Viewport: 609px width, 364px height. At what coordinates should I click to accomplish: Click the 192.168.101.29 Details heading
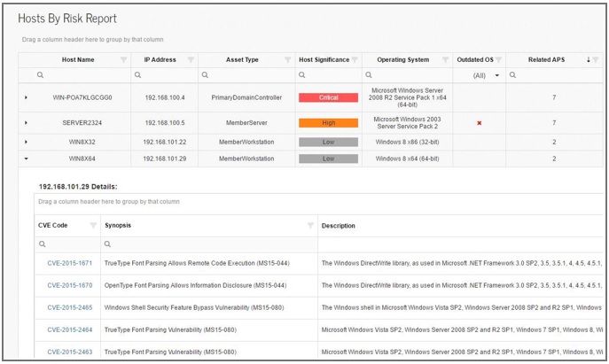coord(78,187)
